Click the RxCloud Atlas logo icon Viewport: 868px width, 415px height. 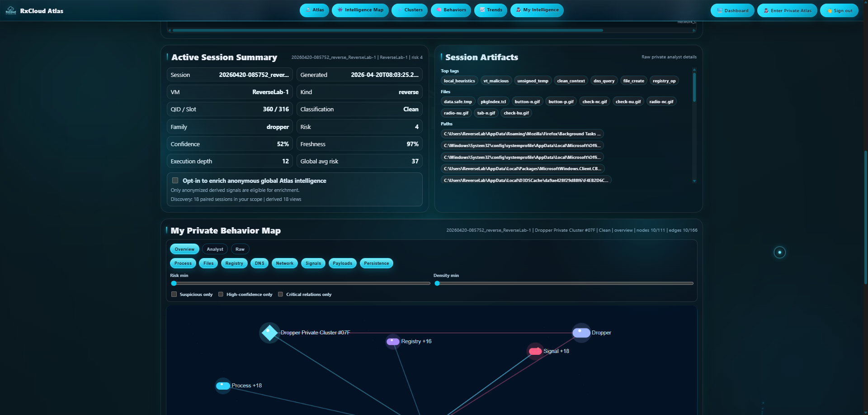tap(11, 11)
